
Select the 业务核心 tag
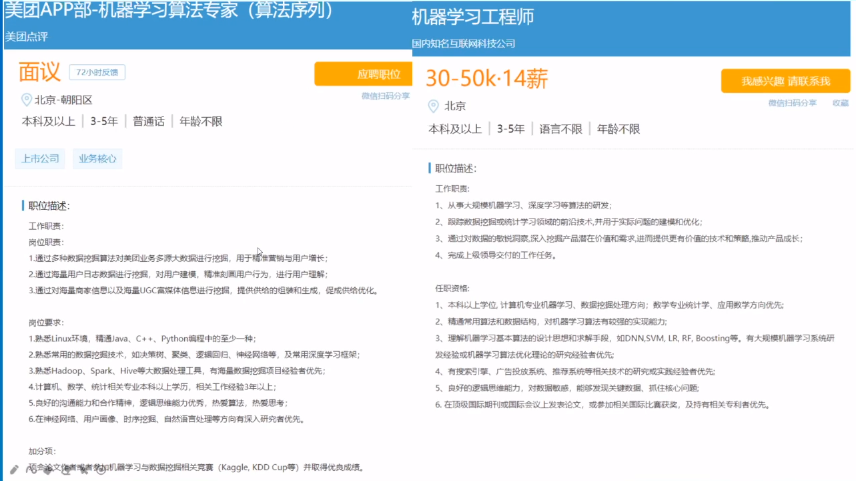[x=97, y=159]
